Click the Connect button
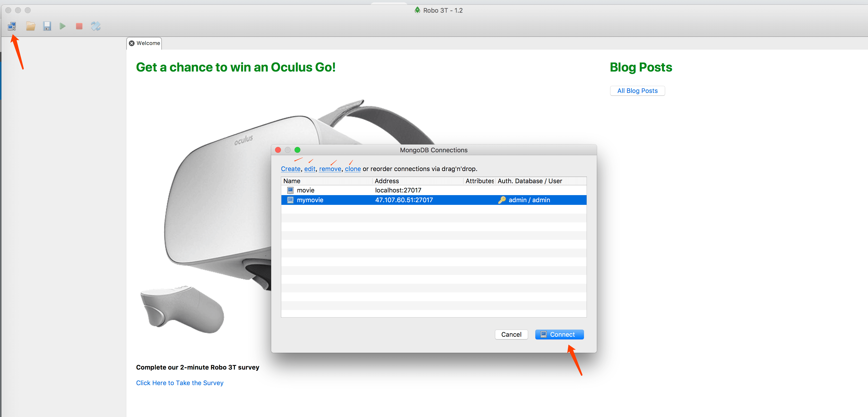 pos(559,335)
